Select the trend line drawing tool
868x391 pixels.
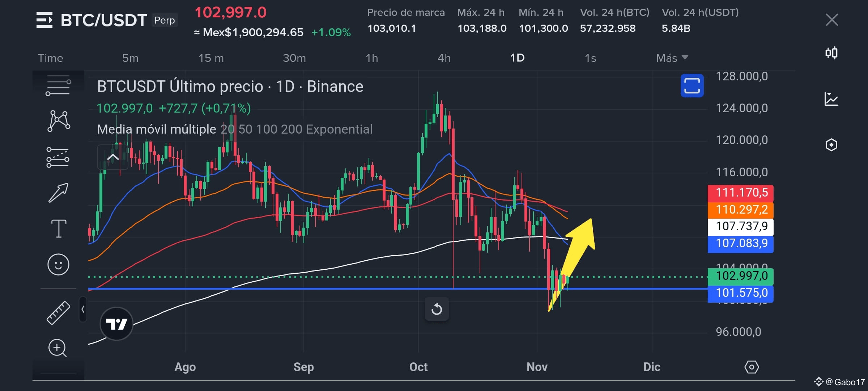click(x=58, y=86)
